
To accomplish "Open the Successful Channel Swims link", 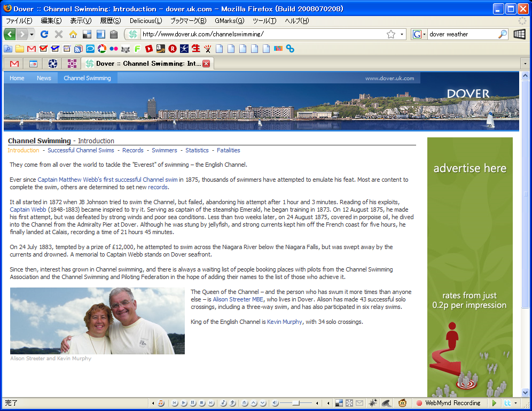I will click(x=81, y=150).
